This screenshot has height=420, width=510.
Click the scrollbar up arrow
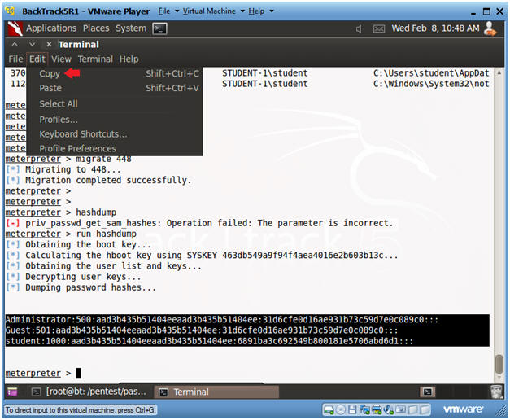point(499,72)
